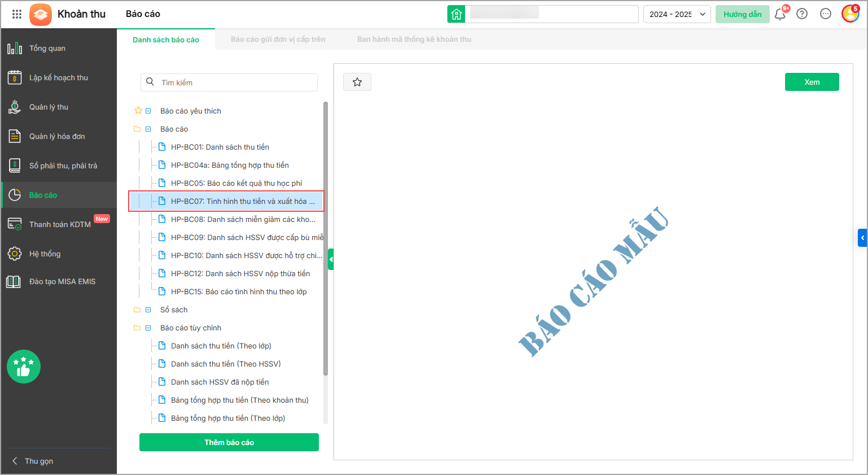Select Danh sách thu tiền (Theo lớp)
This screenshot has height=475, width=868.
point(221,346)
